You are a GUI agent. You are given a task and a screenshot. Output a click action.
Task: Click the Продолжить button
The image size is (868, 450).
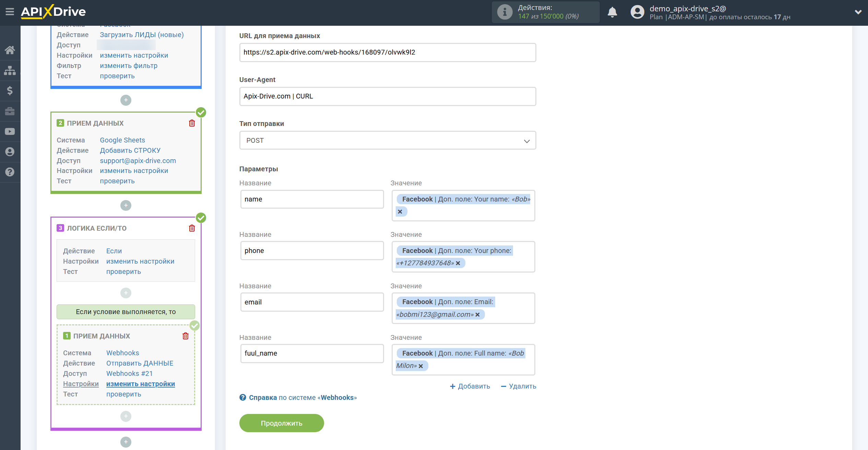point(282,423)
